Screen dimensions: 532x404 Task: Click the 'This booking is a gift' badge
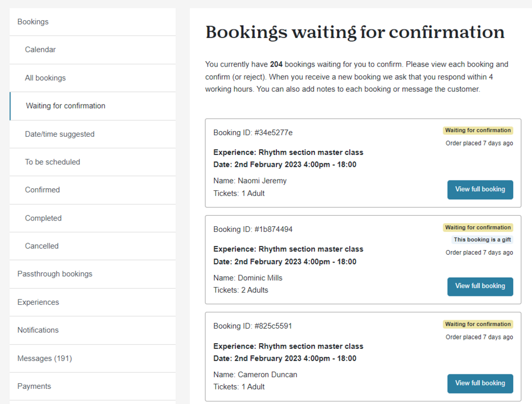point(482,240)
